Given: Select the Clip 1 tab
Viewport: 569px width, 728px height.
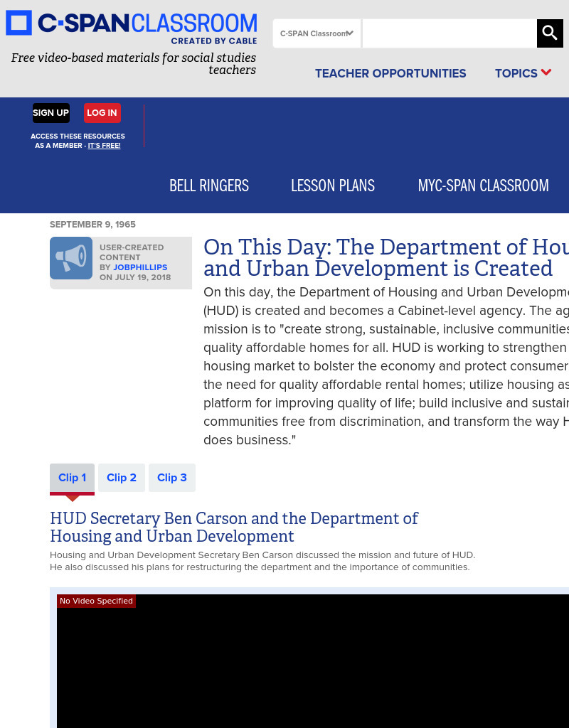Looking at the screenshot, I should (x=72, y=477).
